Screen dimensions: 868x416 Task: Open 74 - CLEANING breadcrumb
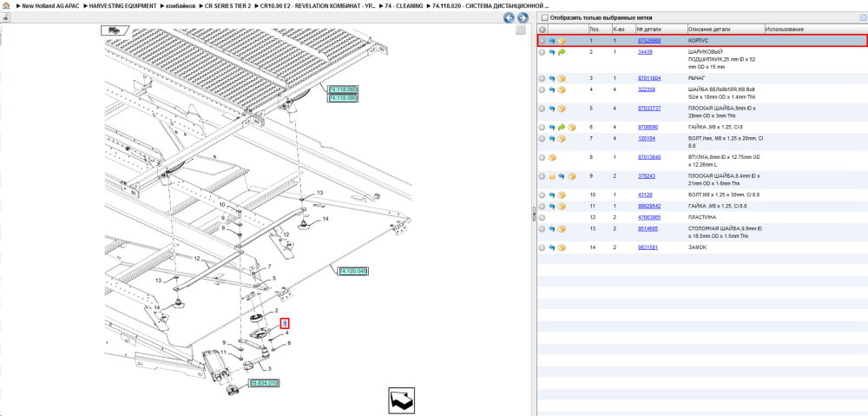click(x=404, y=5)
